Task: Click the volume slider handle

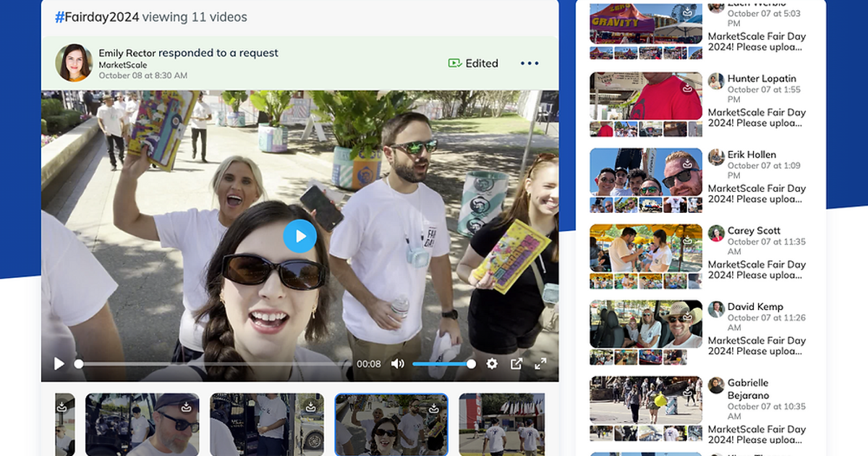Action: pos(471,364)
